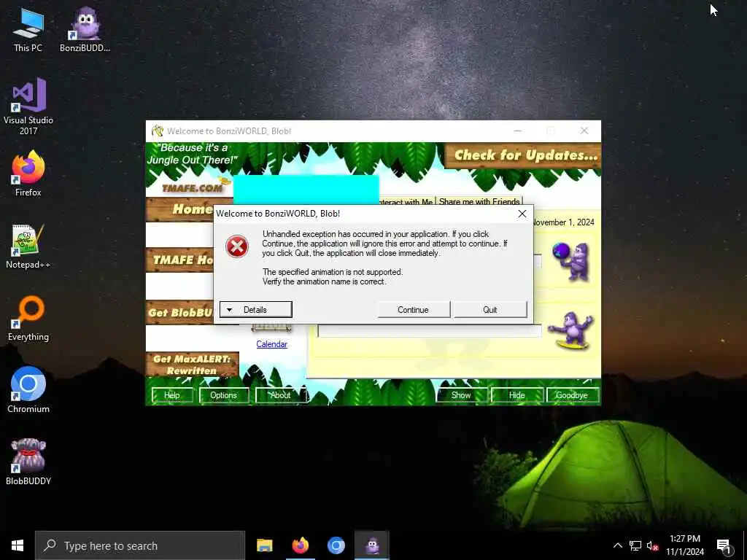Click the surfing purple gorilla image
The height and width of the screenshot is (560, 747).
coord(570,330)
